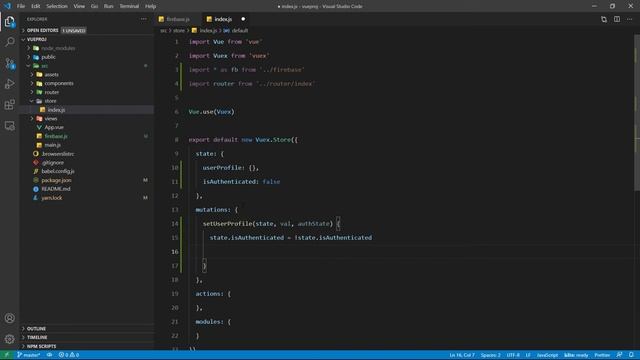Open notifications bell in status bar
640x360 pixels.
631,355
